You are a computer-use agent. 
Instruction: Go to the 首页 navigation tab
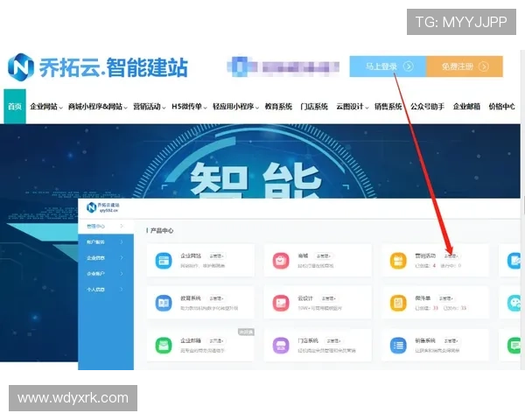(x=15, y=107)
